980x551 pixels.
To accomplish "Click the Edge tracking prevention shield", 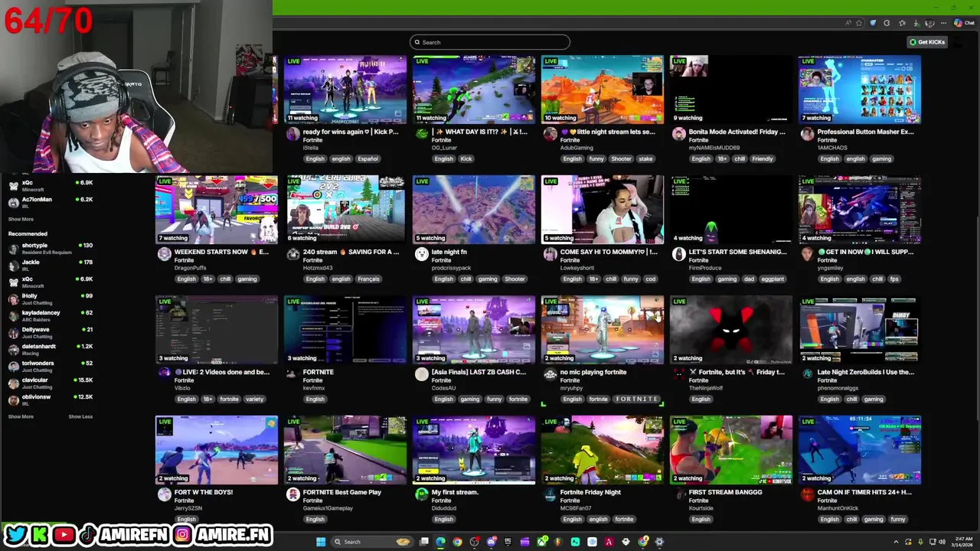I will click(873, 23).
